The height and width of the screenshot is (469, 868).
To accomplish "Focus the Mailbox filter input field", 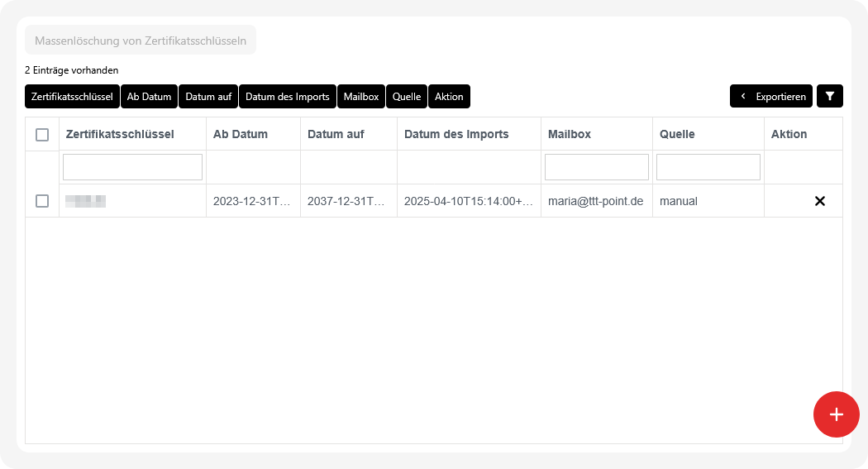I will coord(596,167).
